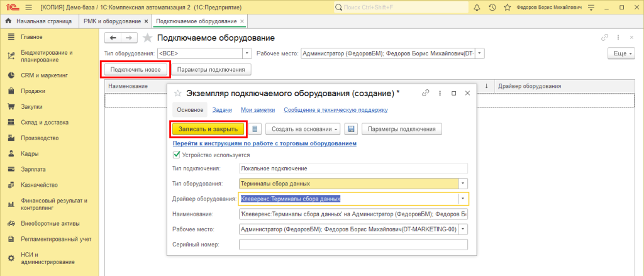Save with the floppy disk icon

(351, 129)
